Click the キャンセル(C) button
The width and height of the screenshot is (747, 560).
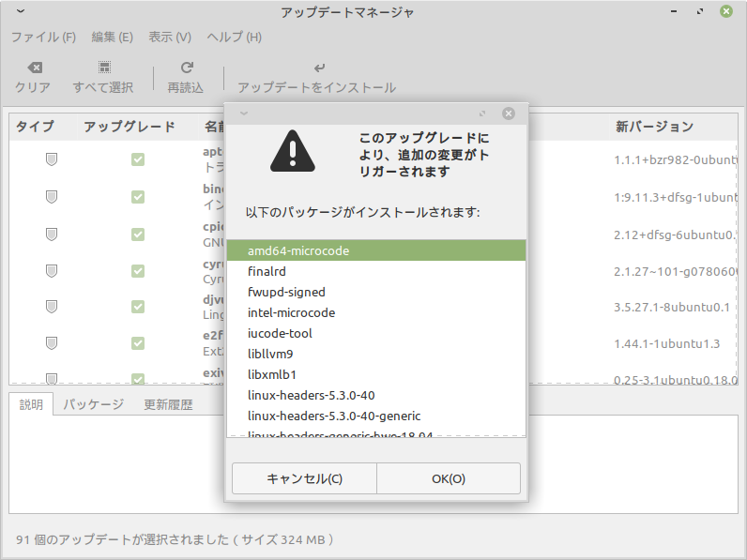pos(304,478)
